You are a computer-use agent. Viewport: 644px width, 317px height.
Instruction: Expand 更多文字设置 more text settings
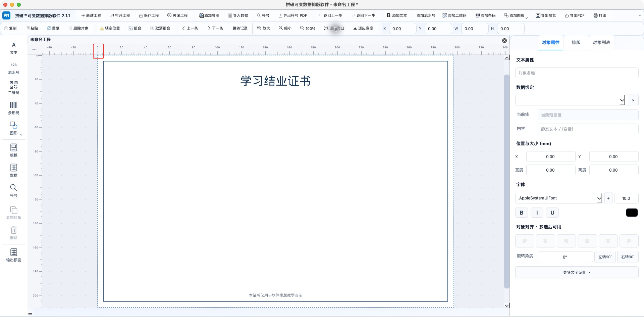[x=577, y=272]
